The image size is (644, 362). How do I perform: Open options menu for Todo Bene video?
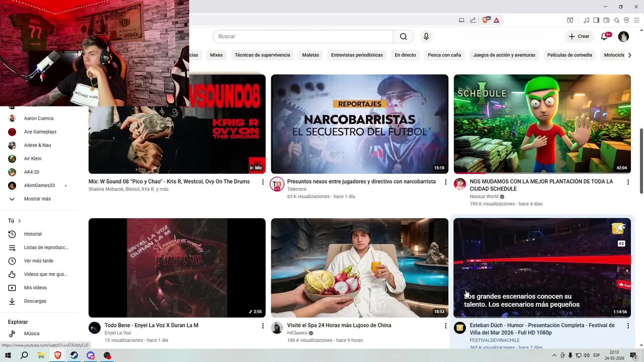tap(263, 326)
